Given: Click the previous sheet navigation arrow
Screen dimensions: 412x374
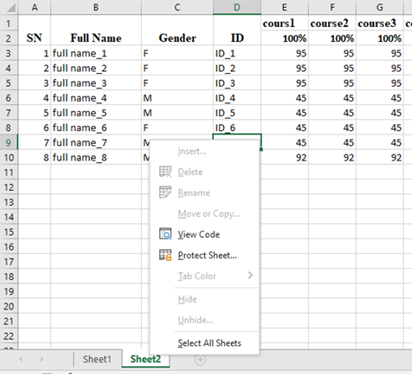Looking at the screenshot, I should pyautogui.click(x=21, y=359).
